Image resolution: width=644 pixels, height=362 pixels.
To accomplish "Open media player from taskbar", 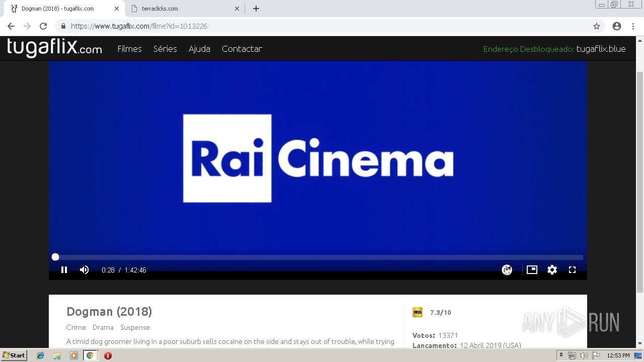I will pyautogui.click(x=73, y=355).
